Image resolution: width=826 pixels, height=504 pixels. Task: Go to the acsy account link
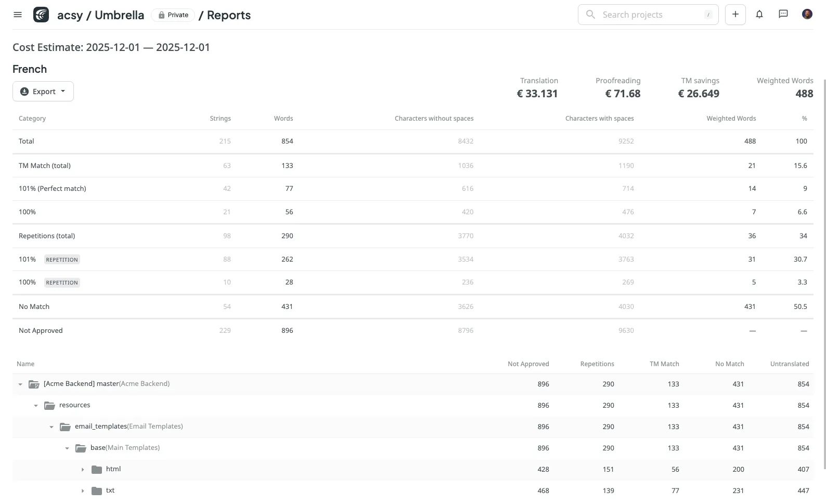point(70,15)
